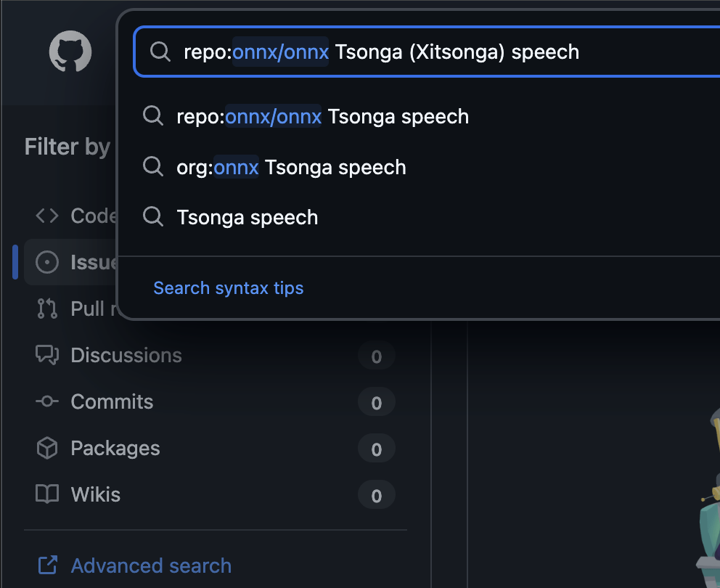The width and height of the screenshot is (720, 588).
Task: Pick the plain 'Tsonga speech' suggestion
Action: pos(247,218)
